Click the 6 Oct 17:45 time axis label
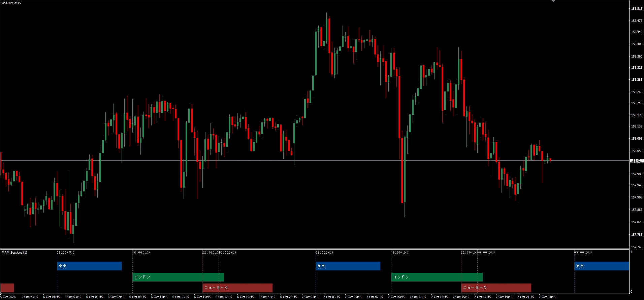This screenshot has height=300, width=644. pyautogui.click(x=224, y=297)
